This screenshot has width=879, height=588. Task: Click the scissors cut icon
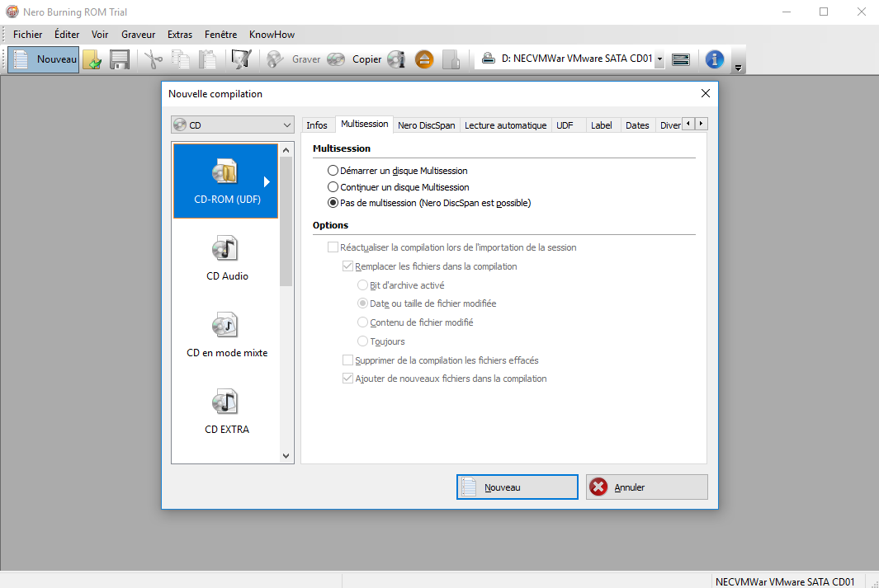(153, 59)
